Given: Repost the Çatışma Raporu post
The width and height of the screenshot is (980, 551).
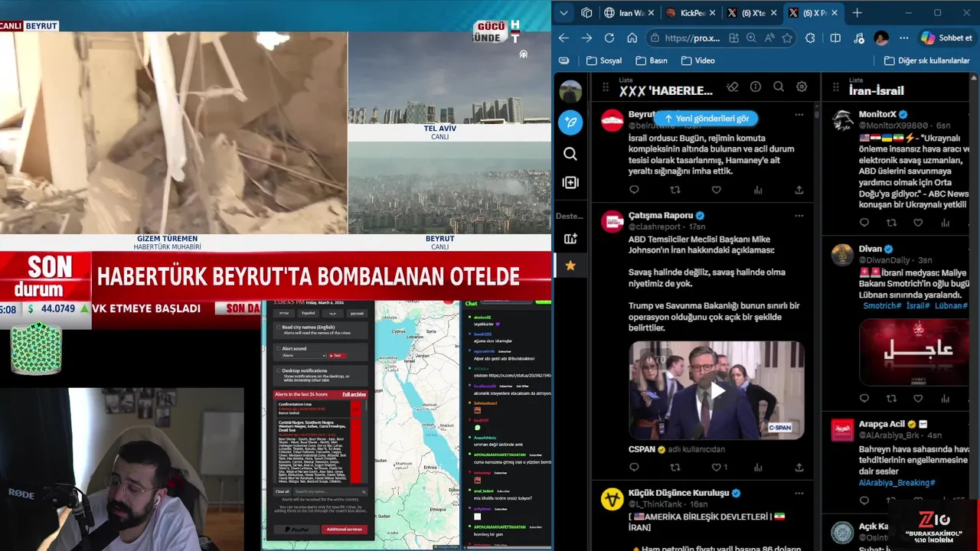Looking at the screenshot, I should tap(675, 467).
